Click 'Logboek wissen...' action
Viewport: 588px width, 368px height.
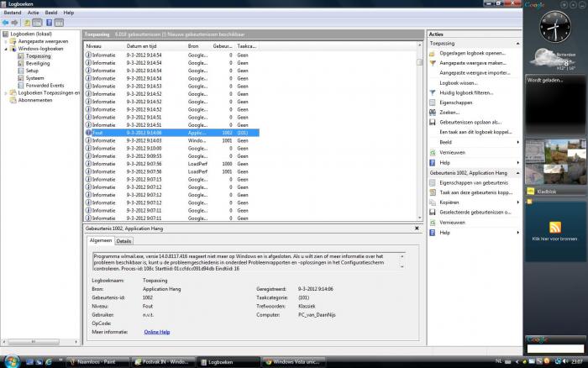(x=457, y=82)
